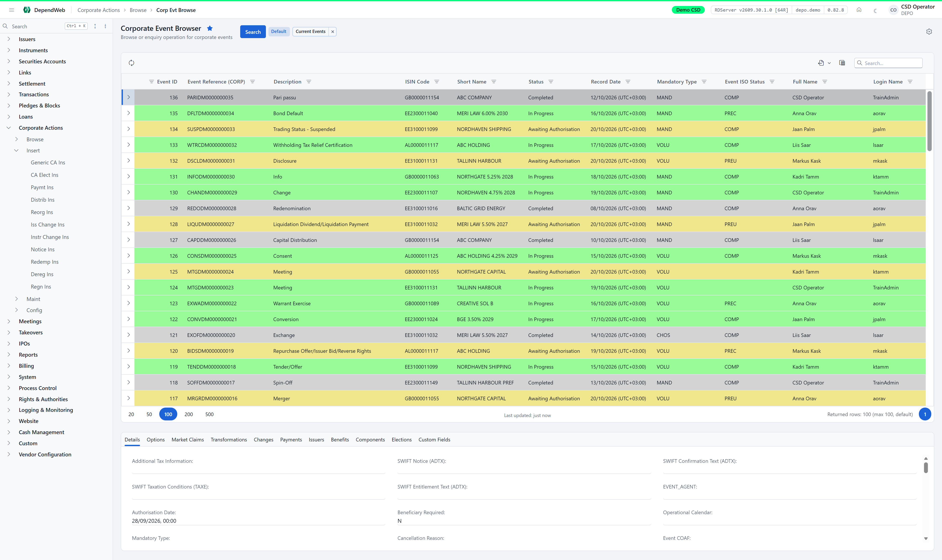The width and height of the screenshot is (942, 560).
Task: Open filter for Description column
Action: (309, 82)
